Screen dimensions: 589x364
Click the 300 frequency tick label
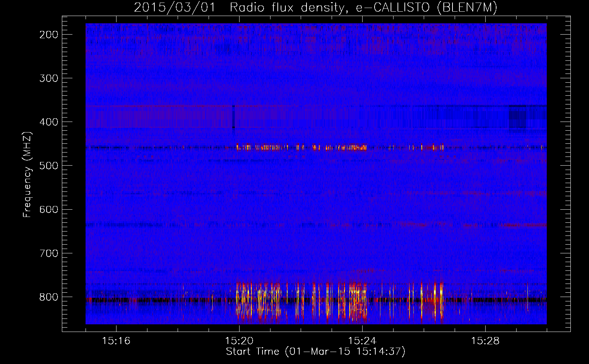[x=49, y=78]
